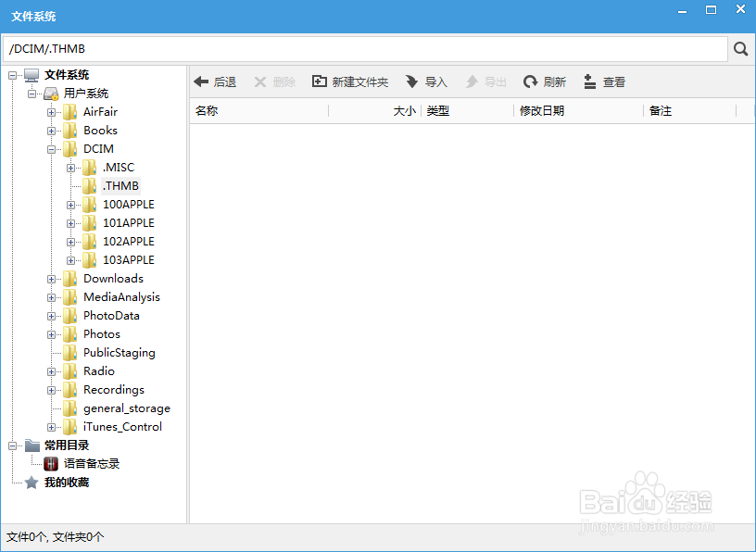Screen dimensions: 756x552
Task: Select the 文件系统 computer icon root node
Action: pos(31,75)
